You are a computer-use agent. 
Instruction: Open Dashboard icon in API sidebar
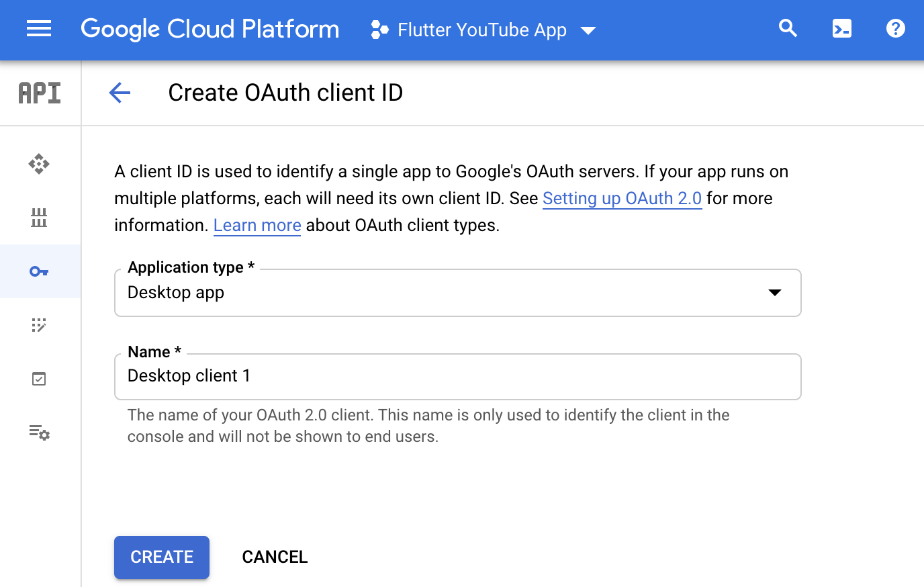point(39,164)
